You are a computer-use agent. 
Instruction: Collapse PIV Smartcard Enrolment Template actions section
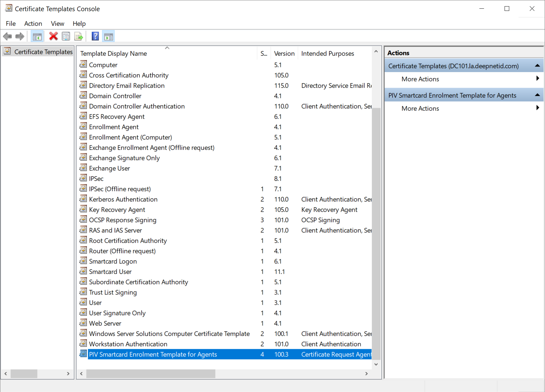pos(537,95)
